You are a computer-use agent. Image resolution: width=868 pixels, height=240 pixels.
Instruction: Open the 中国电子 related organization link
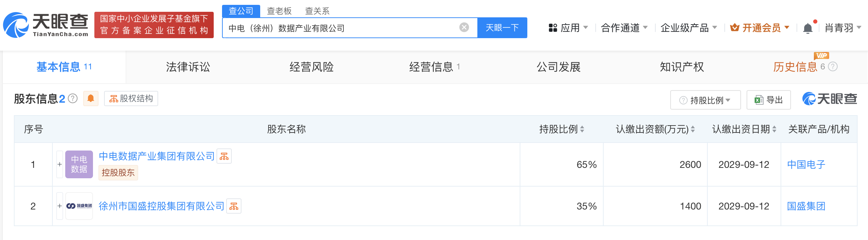[806, 164]
